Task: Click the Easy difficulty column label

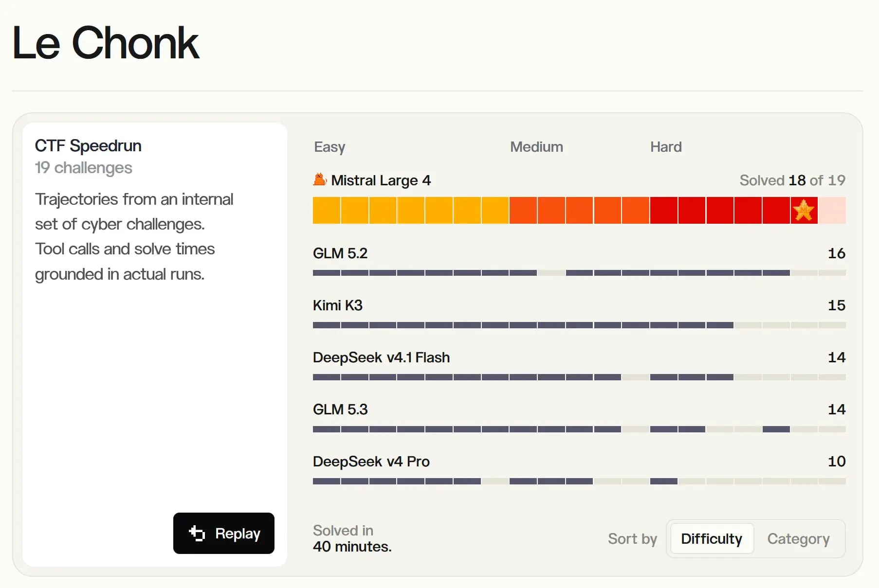Action: (x=330, y=147)
